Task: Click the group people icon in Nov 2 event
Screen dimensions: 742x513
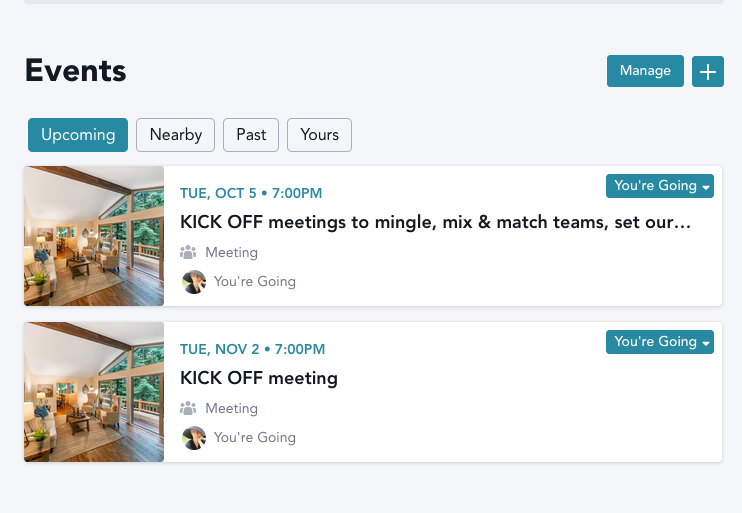Action: coord(188,409)
